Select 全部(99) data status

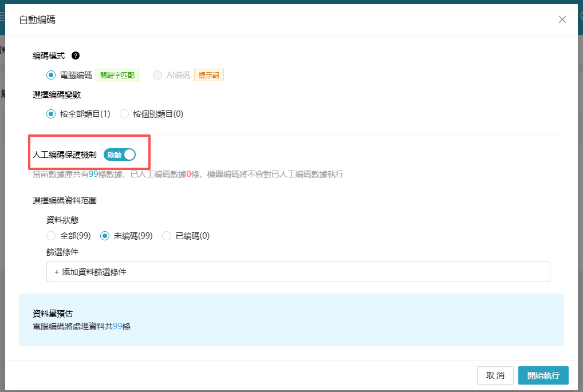[51, 236]
